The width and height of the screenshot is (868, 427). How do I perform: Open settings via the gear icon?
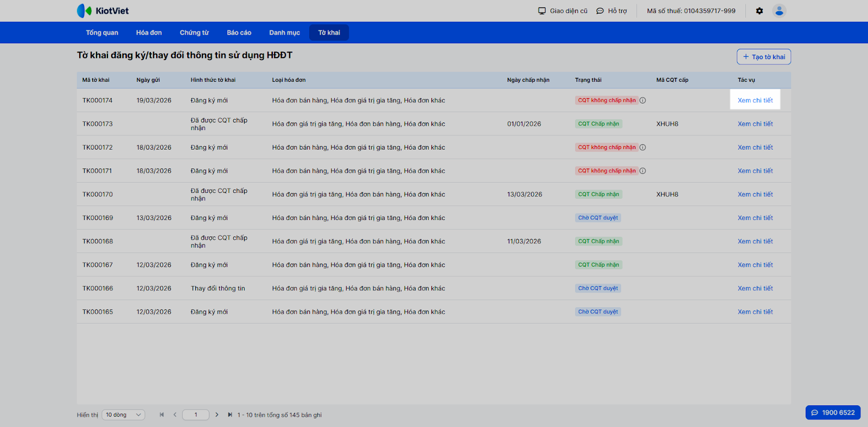[x=759, y=11]
